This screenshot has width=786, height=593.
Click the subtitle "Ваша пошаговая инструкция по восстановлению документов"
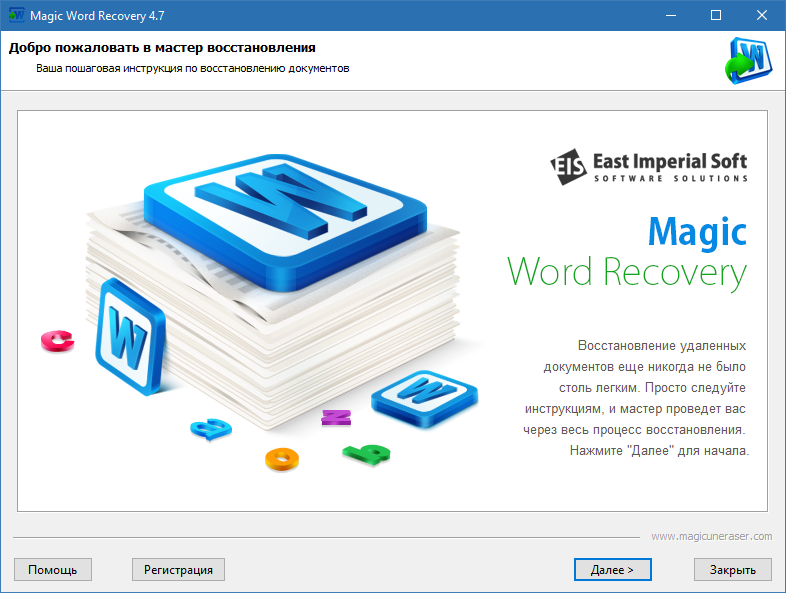pyautogui.click(x=192, y=68)
